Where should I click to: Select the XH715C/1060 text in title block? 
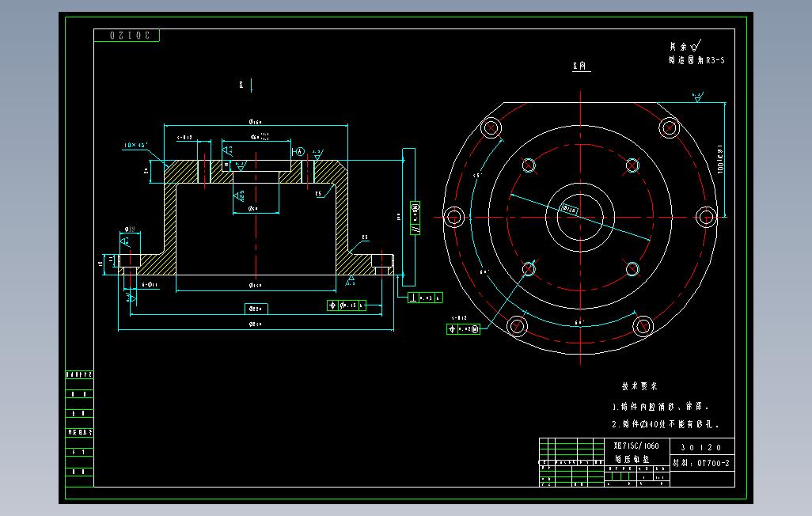636,446
